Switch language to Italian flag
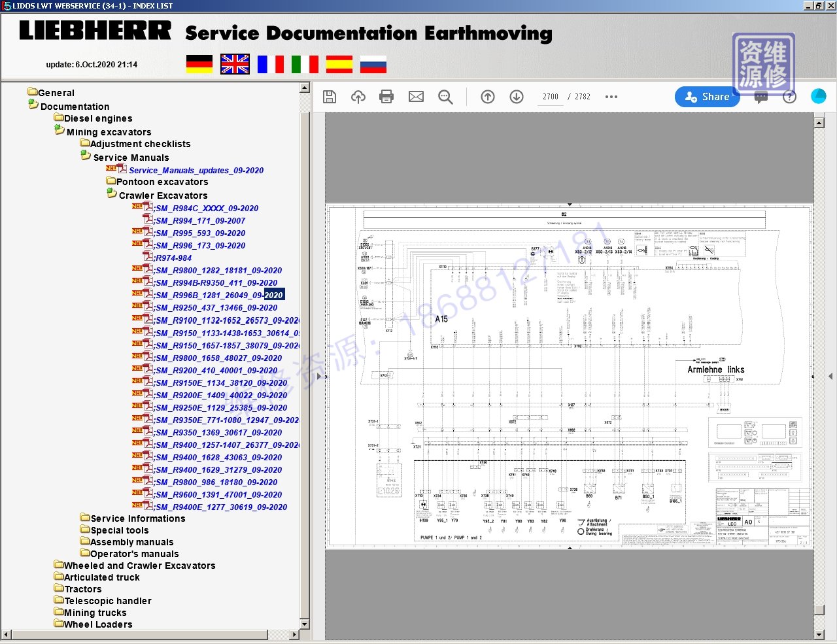This screenshot has height=644, width=837. [305, 64]
